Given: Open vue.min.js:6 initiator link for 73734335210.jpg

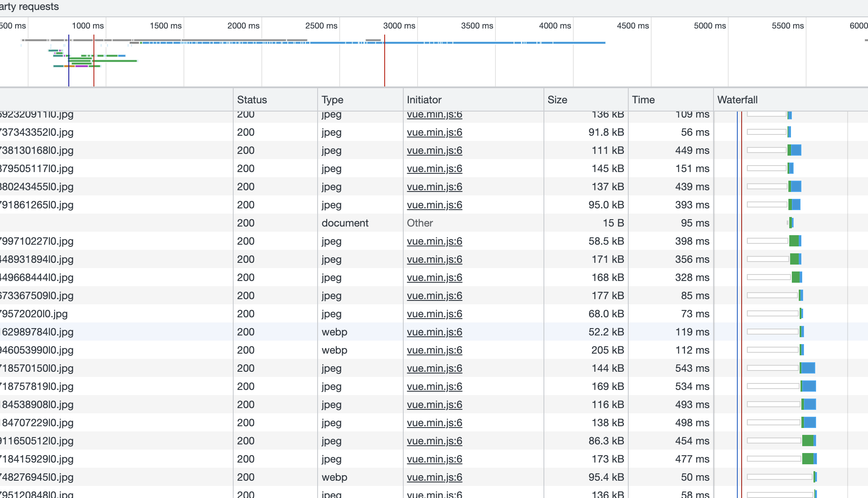Looking at the screenshot, I should 434,132.
